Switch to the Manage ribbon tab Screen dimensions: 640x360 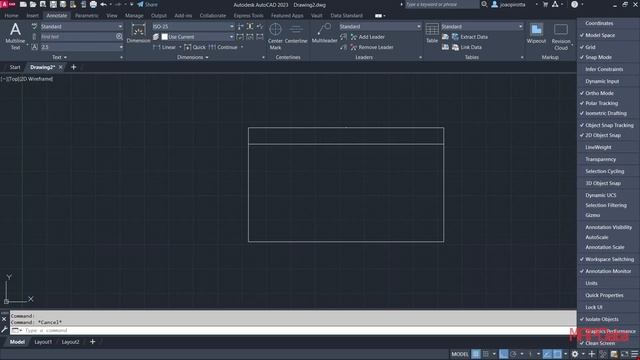[134, 16]
